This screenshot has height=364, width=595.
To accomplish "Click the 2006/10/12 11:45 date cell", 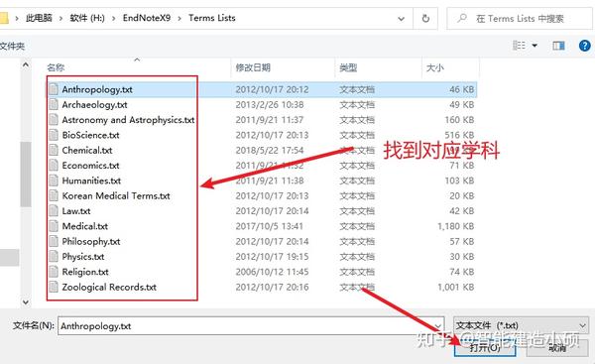I will click(272, 272).
